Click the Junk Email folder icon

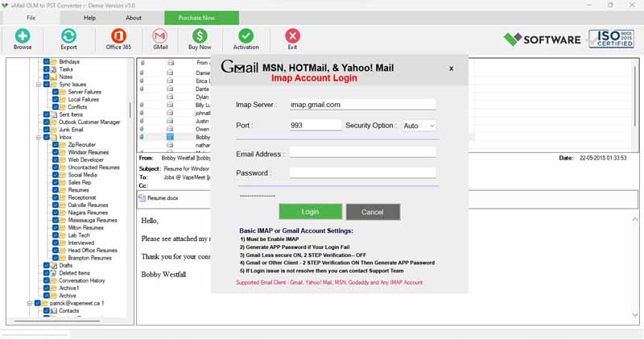click(x=53, y=130)
